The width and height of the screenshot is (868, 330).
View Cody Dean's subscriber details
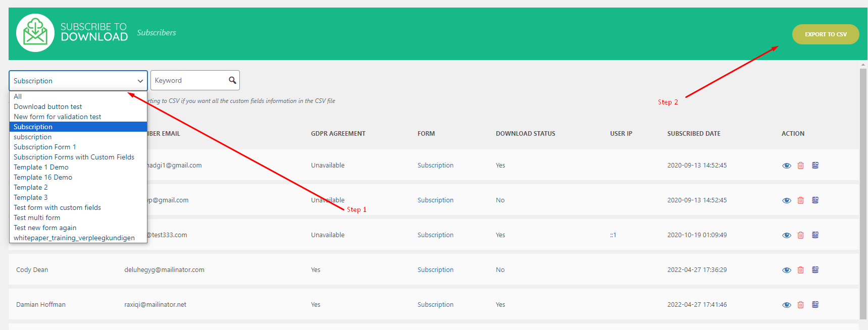787,270
